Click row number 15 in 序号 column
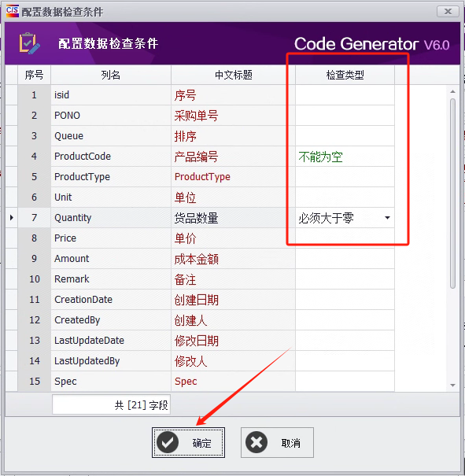Image resolution: width=465 pixels, height=476 pixels. pyautogui.click(x=35, y=382)
